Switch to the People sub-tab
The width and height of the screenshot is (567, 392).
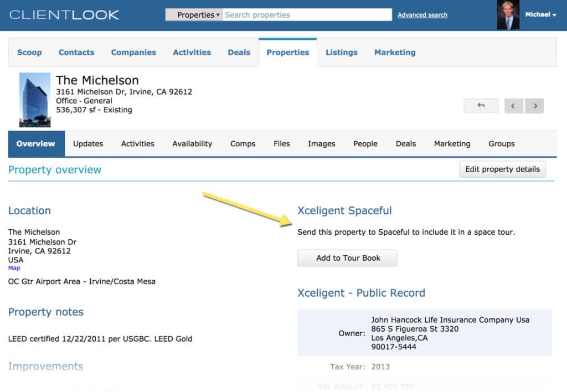click(x=365, y=143)
